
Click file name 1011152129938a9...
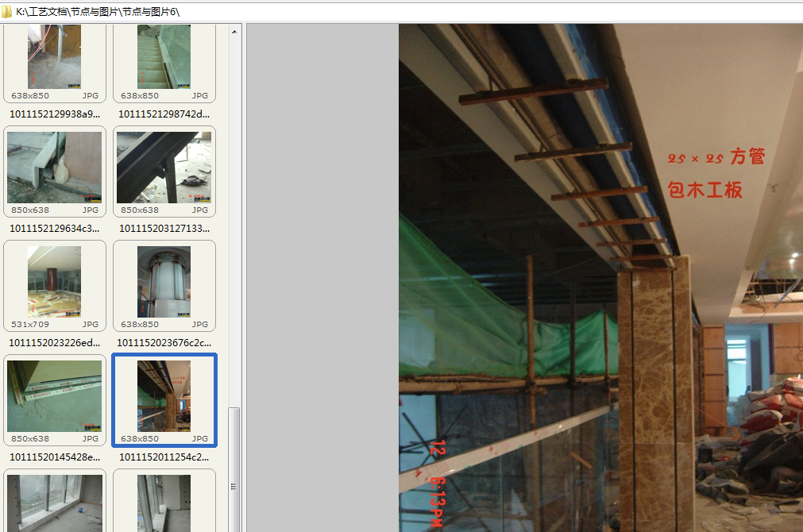coord(55,114)
